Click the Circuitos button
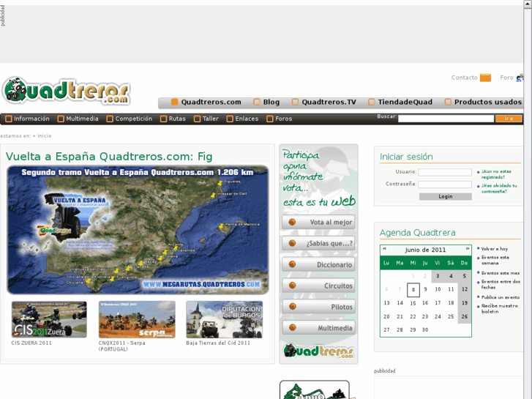Image resolution: width=532 pixels, height=399 pixels. [x=318, y=286]
